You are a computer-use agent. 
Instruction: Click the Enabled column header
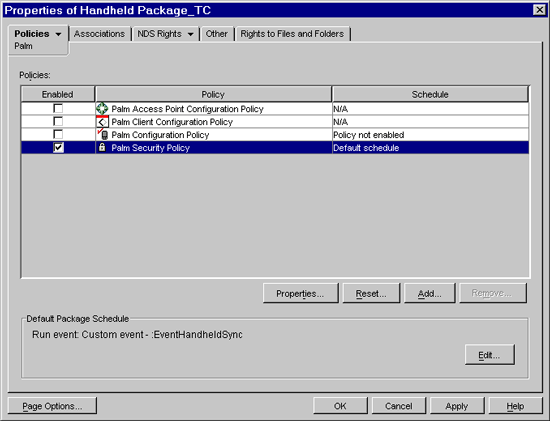point(58,94)
